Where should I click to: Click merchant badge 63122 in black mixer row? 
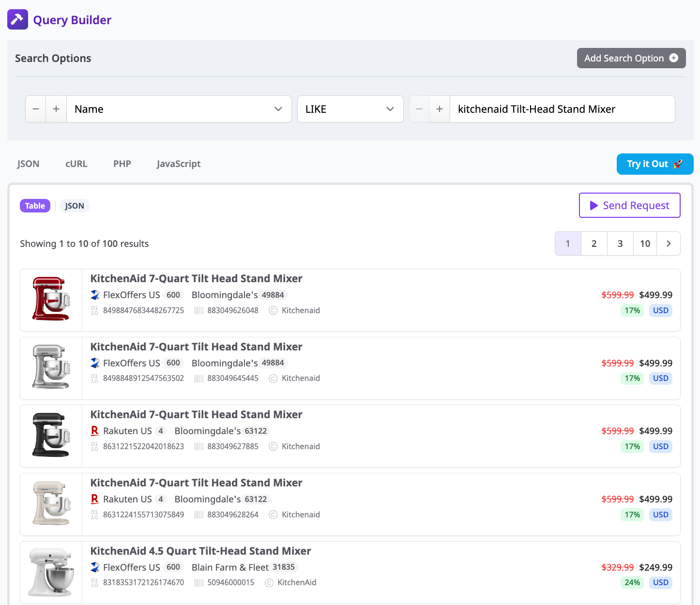(256, 431)
